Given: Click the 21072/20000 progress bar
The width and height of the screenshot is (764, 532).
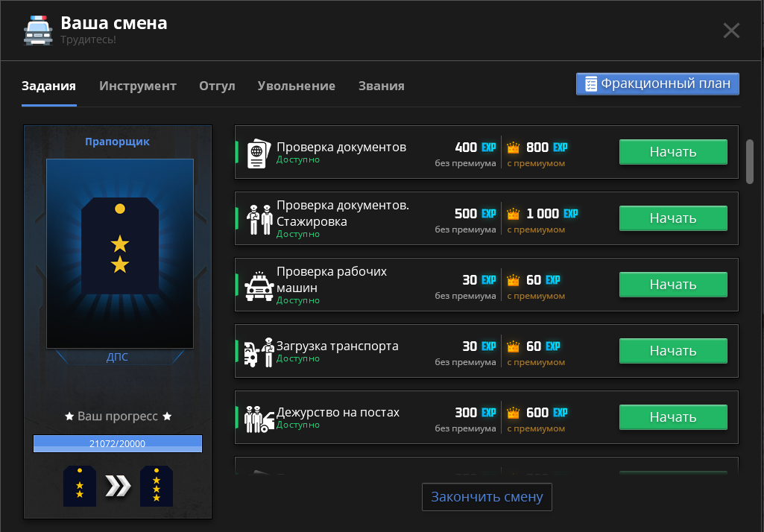Looking at the screenshot, I should (118, 443).
